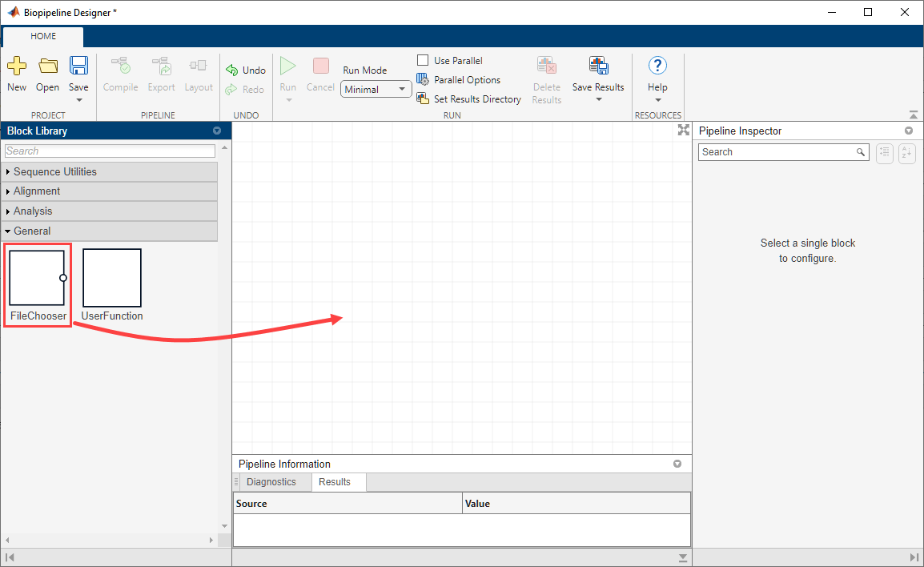Cancel the pipeline run
Screen dimensions: 924x567
[320, 66]
